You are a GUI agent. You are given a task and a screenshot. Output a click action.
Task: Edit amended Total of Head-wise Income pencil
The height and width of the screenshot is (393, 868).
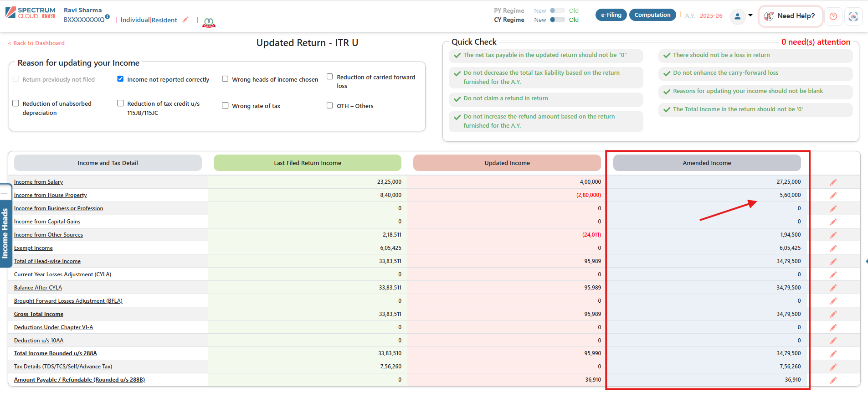tap(833, 261)
